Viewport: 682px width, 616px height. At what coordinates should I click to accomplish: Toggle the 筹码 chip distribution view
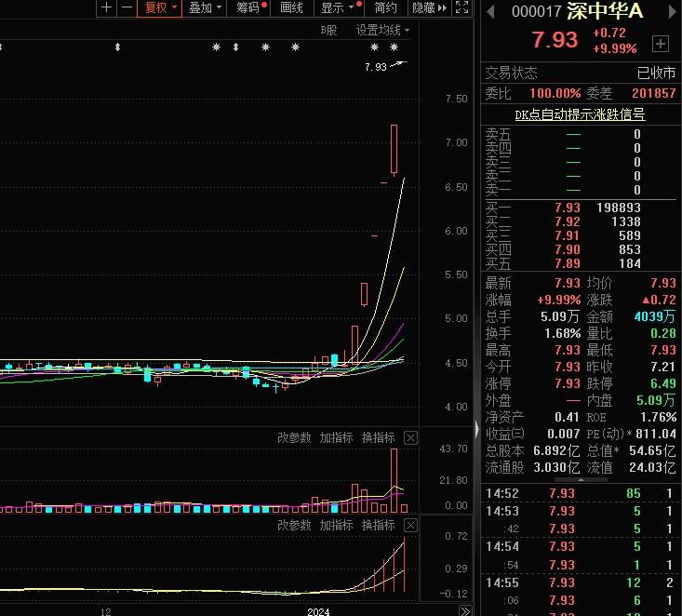(x=249, y=8)
